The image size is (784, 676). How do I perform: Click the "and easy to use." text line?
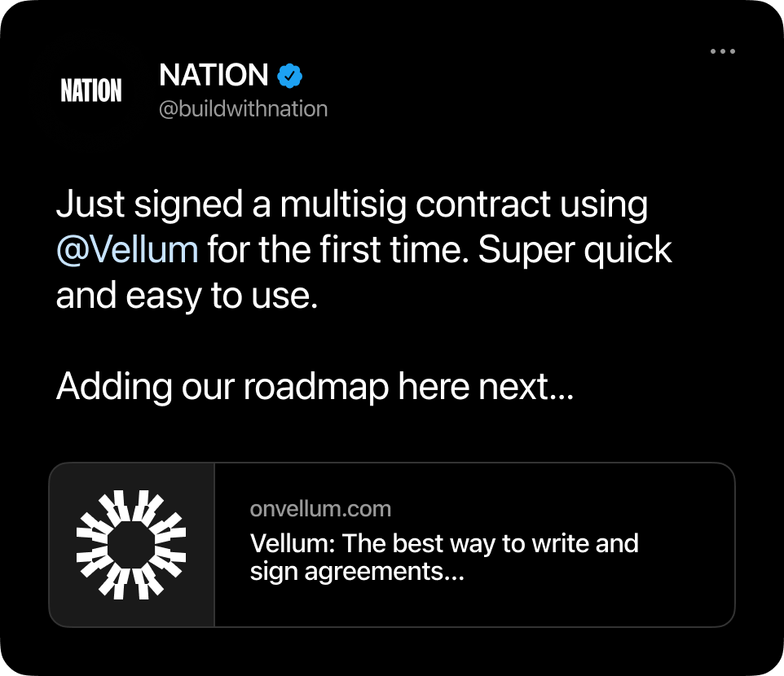186,296
